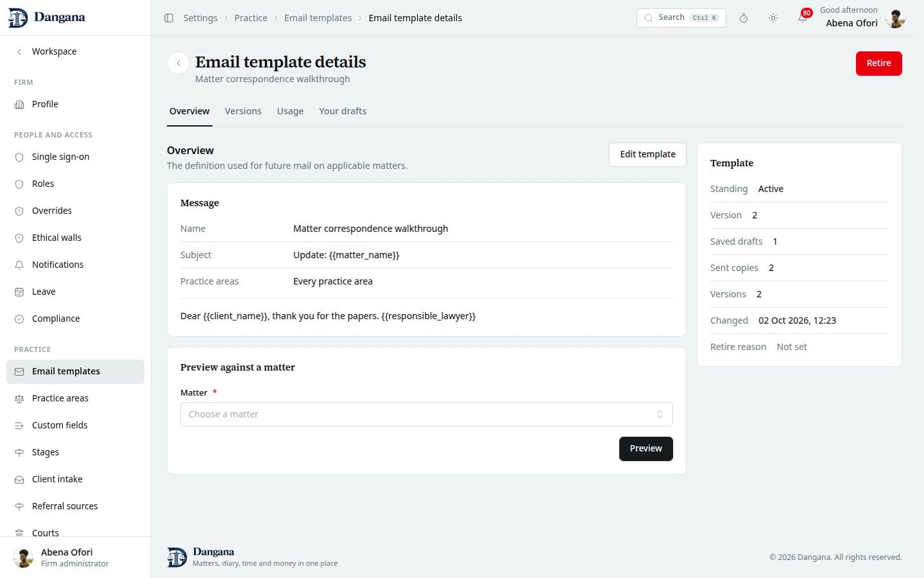This screenshot has width=924, height=578.
Task: Open the Ethical walls page
Action: pos(75,238)
